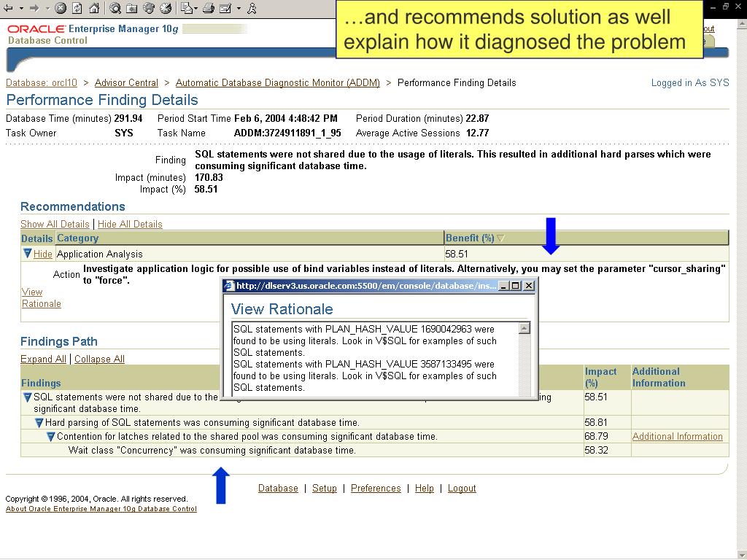Screen dimensions: 747x560
Task: Open About Oracle Enterprise Manager 10g link
Action: (x=101, y=509)
